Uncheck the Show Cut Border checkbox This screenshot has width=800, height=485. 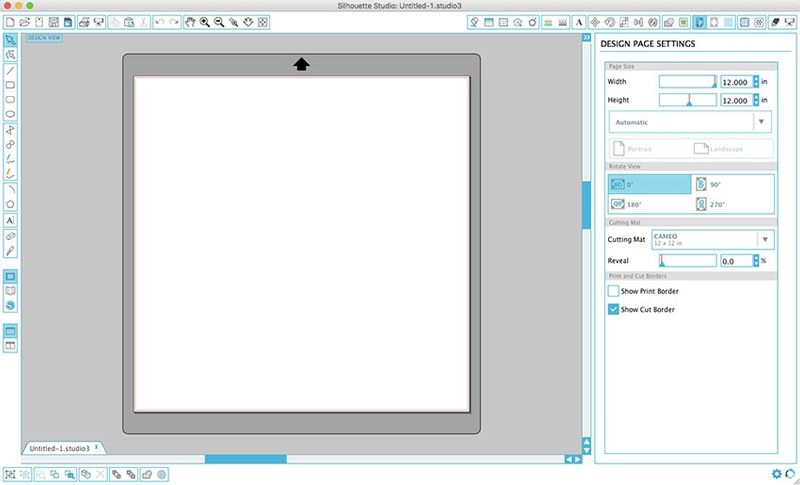pos(613,310)
